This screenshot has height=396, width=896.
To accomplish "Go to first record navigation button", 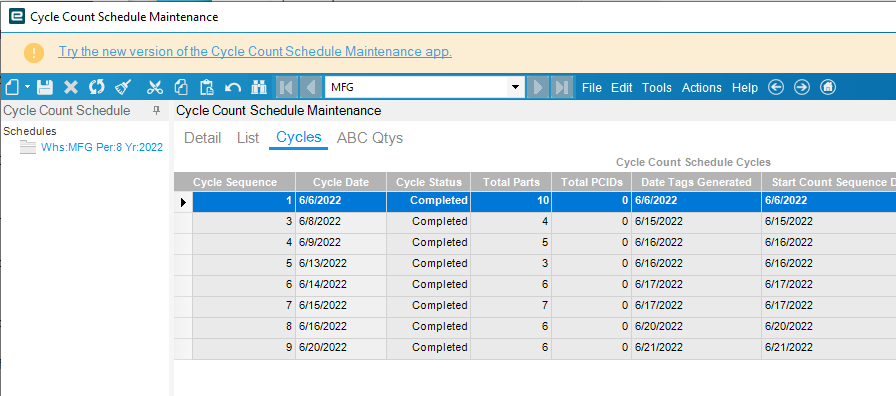I will (x=287, y=87).
